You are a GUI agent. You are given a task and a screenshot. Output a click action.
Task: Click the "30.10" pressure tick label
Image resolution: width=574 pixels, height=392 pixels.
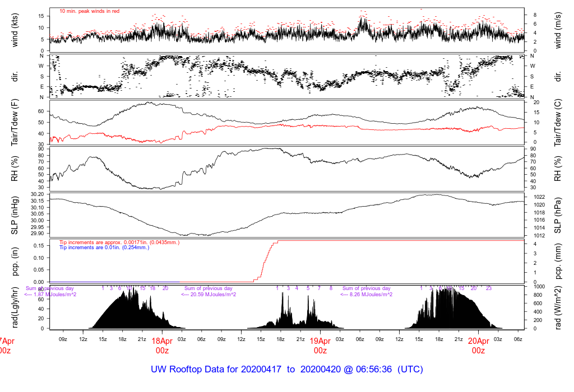[38, 207]
